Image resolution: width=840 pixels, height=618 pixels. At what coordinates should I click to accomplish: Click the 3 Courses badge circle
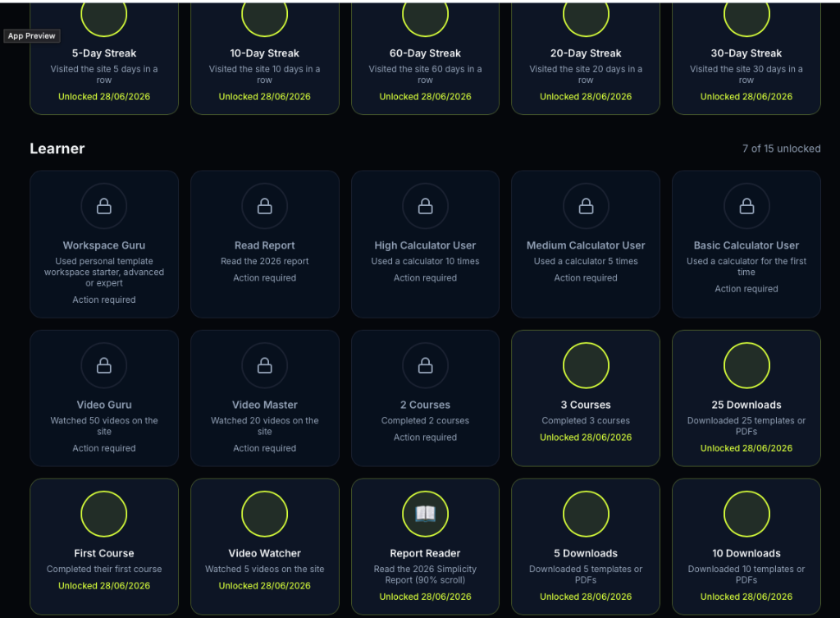(586, 365)
